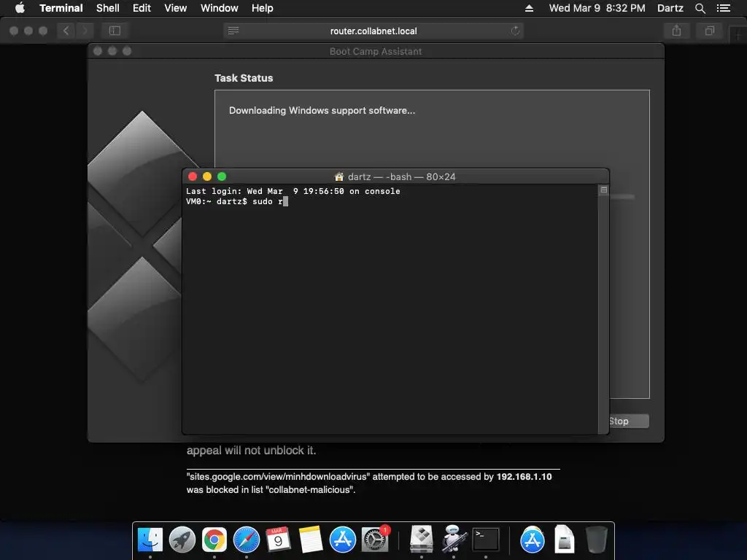
Task: Open the View menu
Action: pyautogui.click(x=175, y=8)
